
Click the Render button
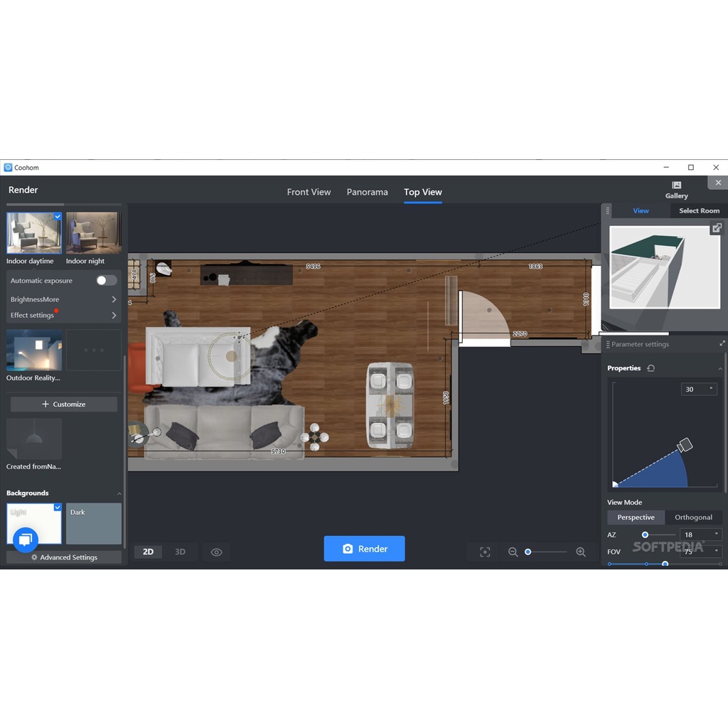pyautogui.click(x=364, y=548)
